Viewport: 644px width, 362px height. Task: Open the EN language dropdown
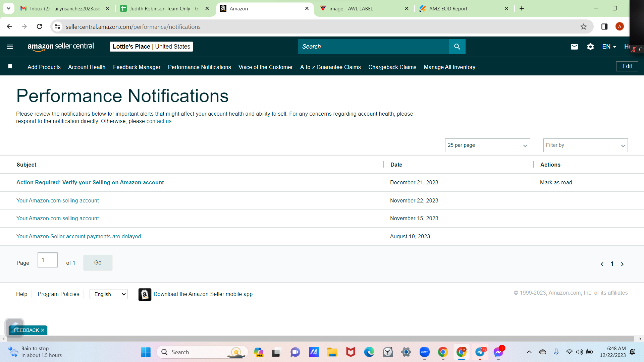pyautogui.click(x=609, y=47)
